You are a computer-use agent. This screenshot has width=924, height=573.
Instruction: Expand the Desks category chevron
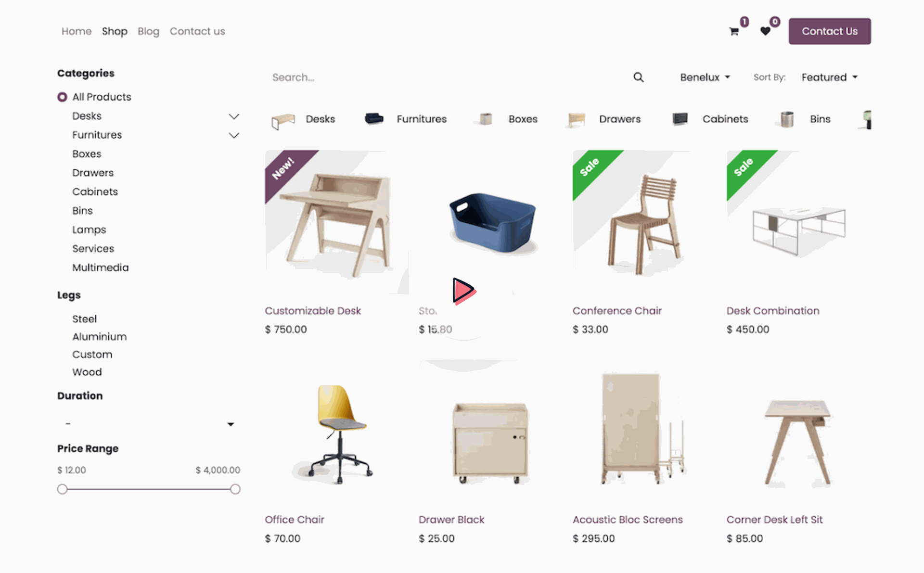coord(234,116)
